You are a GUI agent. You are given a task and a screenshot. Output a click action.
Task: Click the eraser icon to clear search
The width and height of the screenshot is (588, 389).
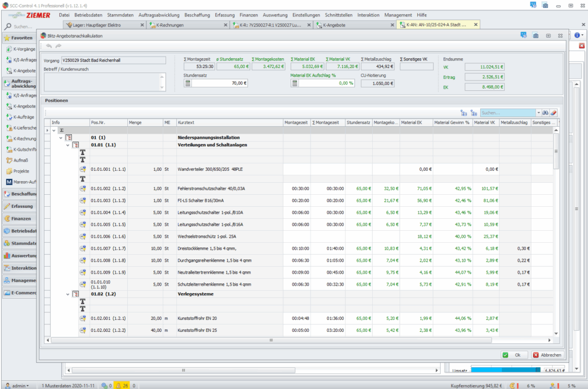[553, 113]
